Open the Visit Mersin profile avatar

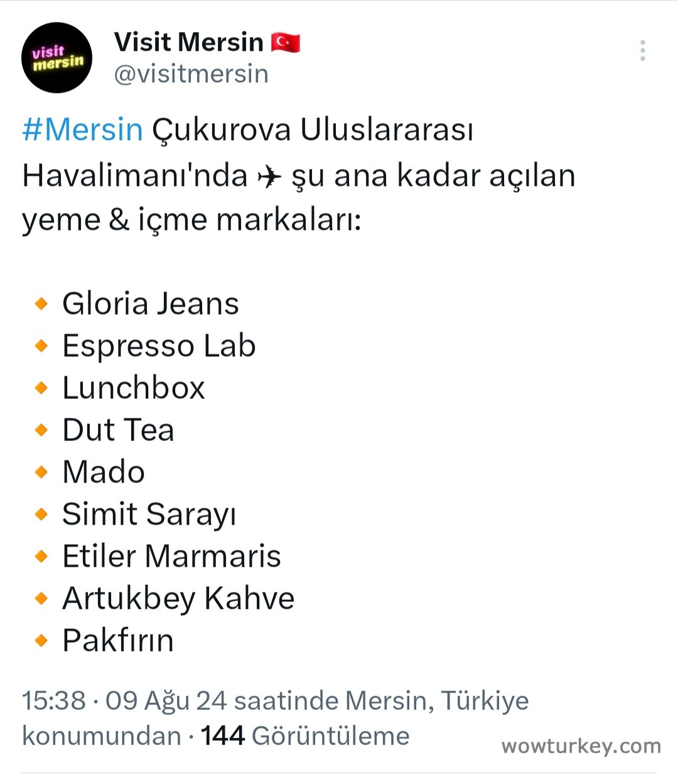pos(57,58)
